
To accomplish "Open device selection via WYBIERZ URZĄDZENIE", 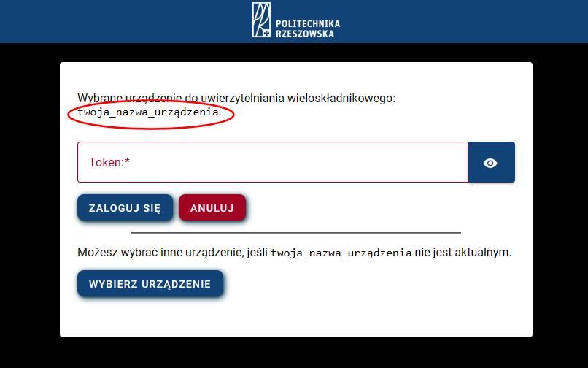I will click(150, 283).
